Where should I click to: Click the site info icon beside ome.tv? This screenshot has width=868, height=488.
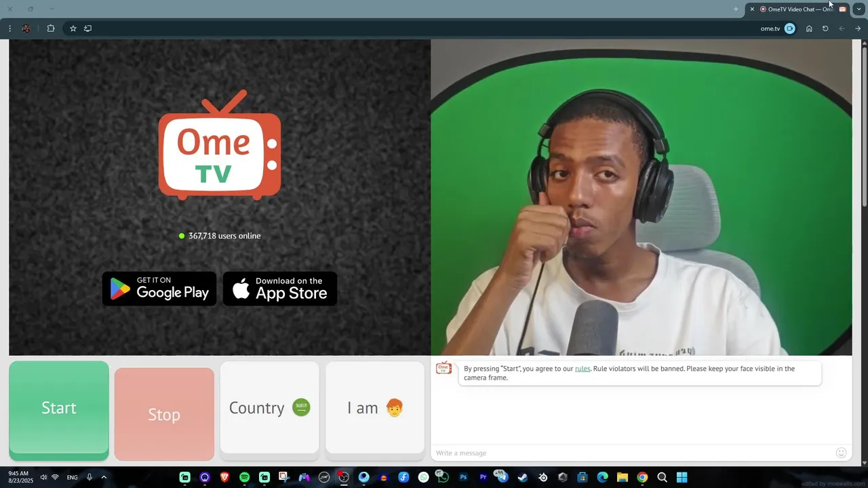coord(790,28)
